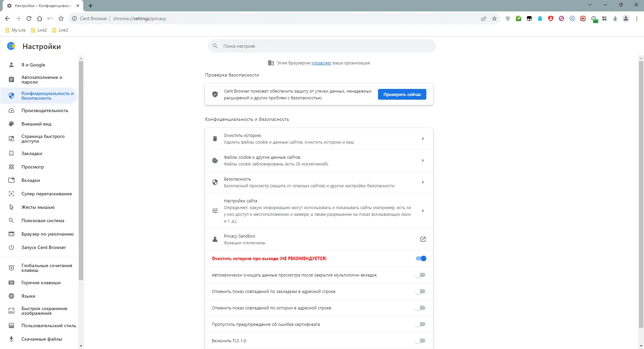Expand Файлы cookie и другие данные сайтов
644x349 pixels.
[x=423, y=160]
